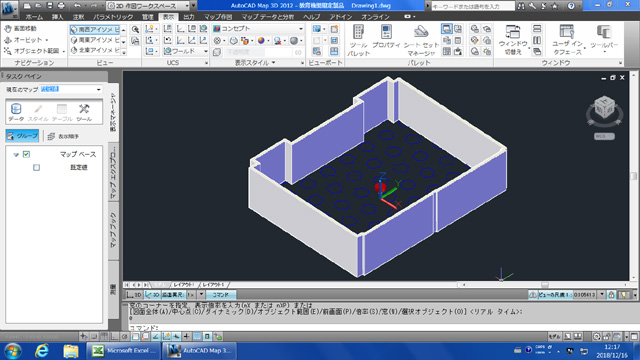Open the ホーム ribbon tab
Image resolution: width=640 pixels, height=360 pixels.
point(34,17)
